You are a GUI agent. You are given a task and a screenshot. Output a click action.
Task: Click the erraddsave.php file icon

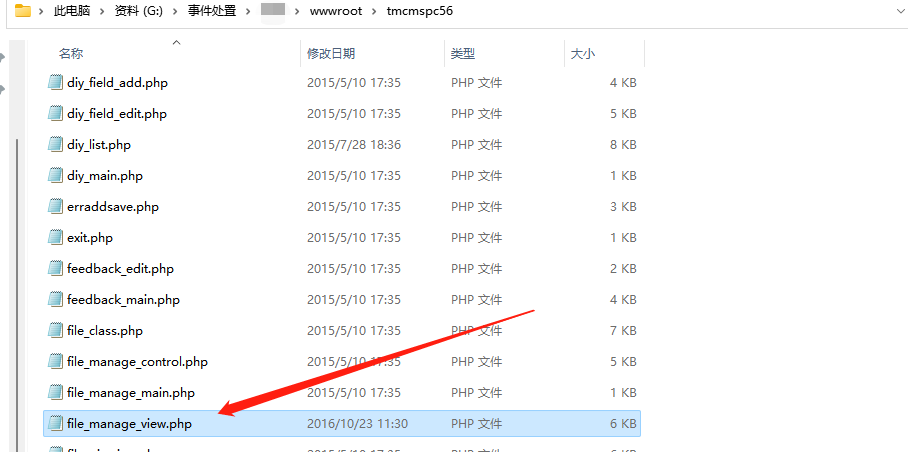point(56,207)
